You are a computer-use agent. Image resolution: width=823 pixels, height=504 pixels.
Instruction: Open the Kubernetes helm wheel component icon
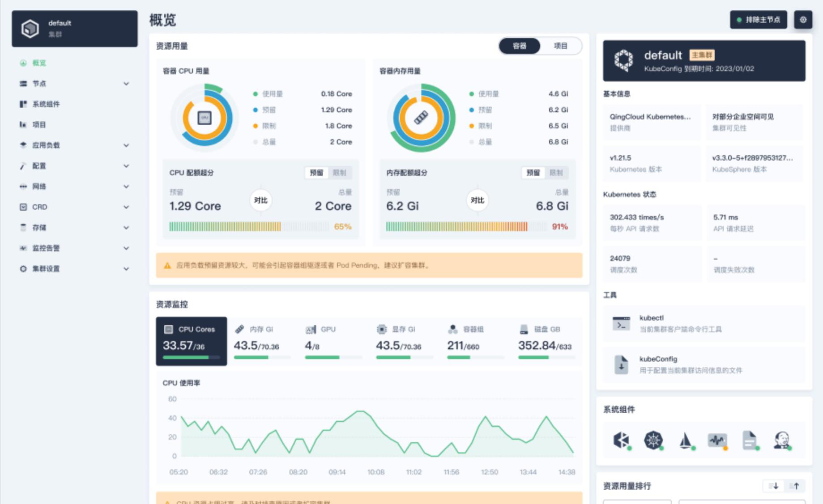click(x=653, y=440)
